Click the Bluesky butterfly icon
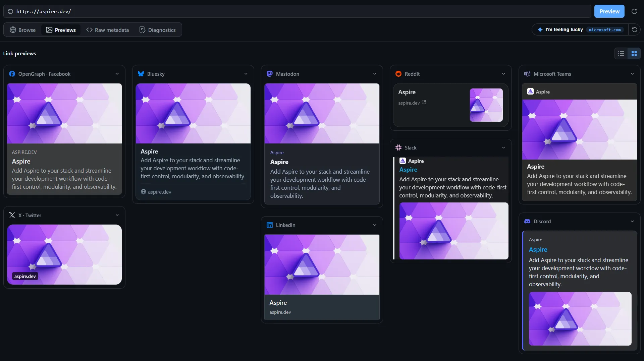Viewport: 644px width, 361px height. pyautogui.click(x=141, y=74)
